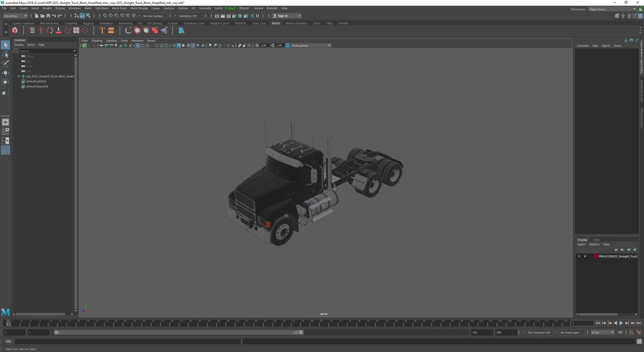Viewport: 644px width, 352px height.
Task: Open the sRGB gamma dropdown
Action: tap(311, 46)
